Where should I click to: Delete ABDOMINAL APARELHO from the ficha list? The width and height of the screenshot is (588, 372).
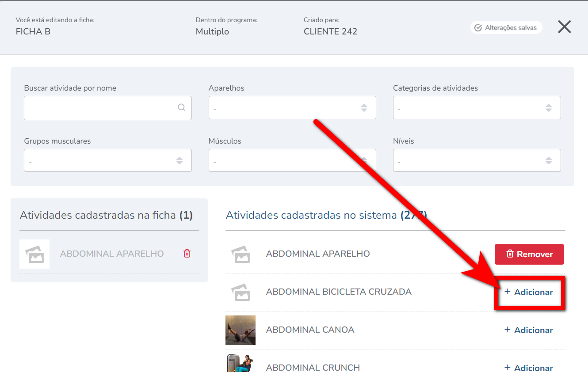(187, 254)
